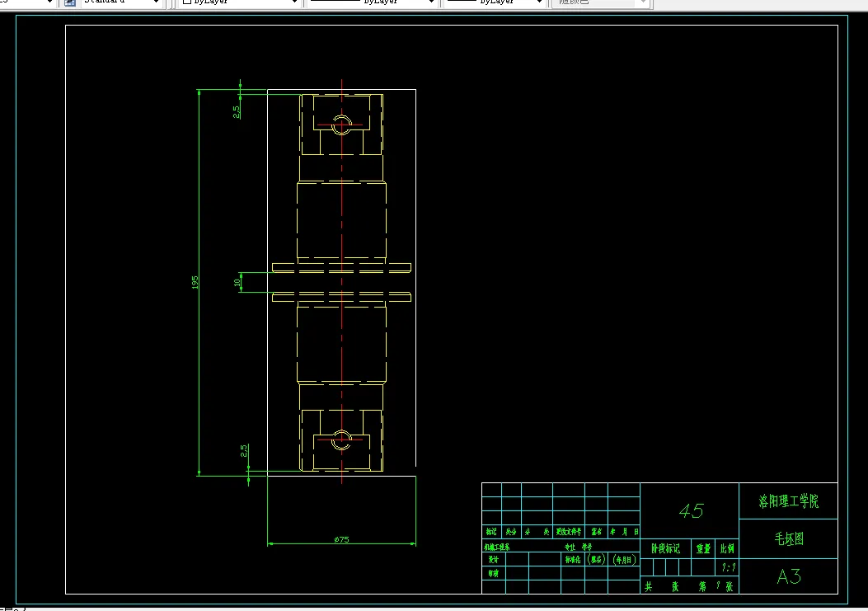The width and height of the screenshot is (868, 611).
Task: Click the 标准化 cell label
Action: point(573,560)
